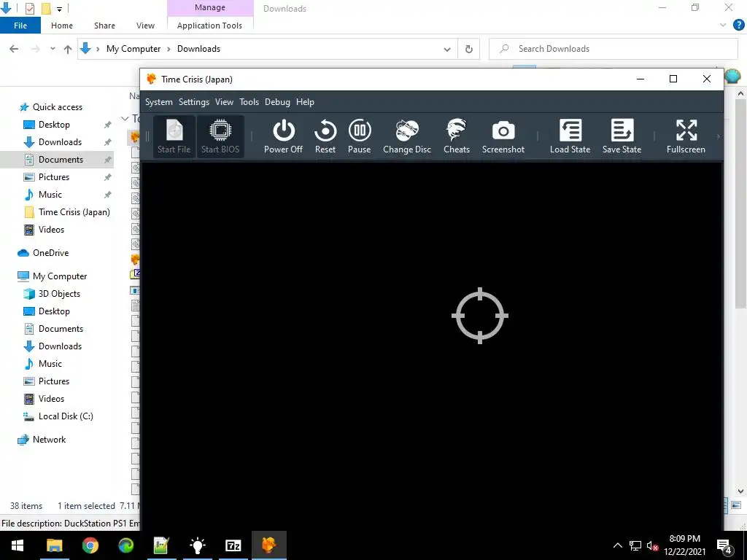Select Quick access in navigation pane
Image resolution: width=747 pixels, height=560 pixels.
(x=57, y=107)
